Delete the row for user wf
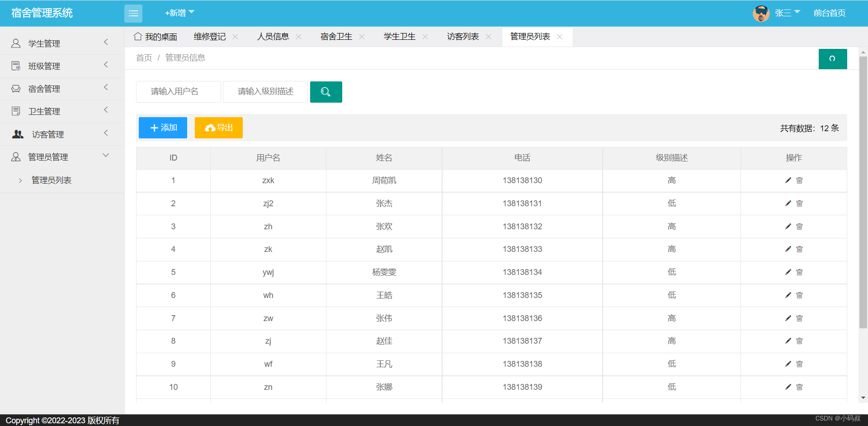868x426 pixels. click(x=799, y=364)
